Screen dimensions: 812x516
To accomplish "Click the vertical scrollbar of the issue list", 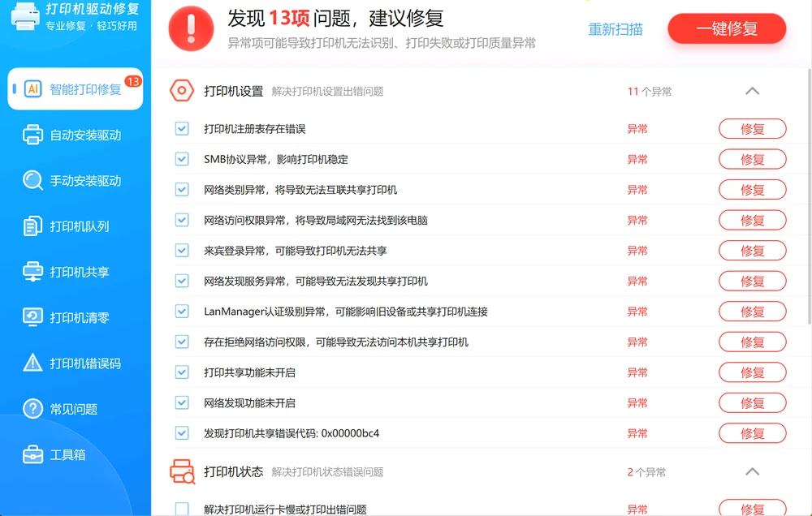I will 810,196.
